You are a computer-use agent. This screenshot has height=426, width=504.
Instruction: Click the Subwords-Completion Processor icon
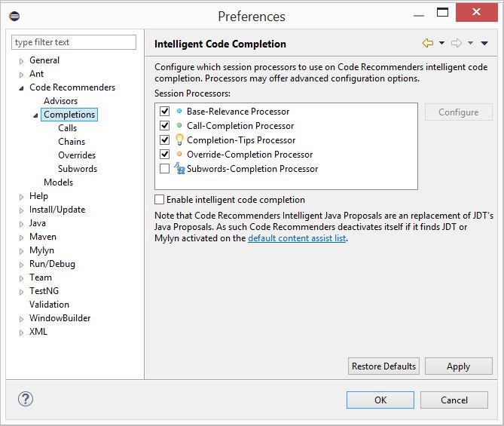pyautogui.click(x=179, y=168)
